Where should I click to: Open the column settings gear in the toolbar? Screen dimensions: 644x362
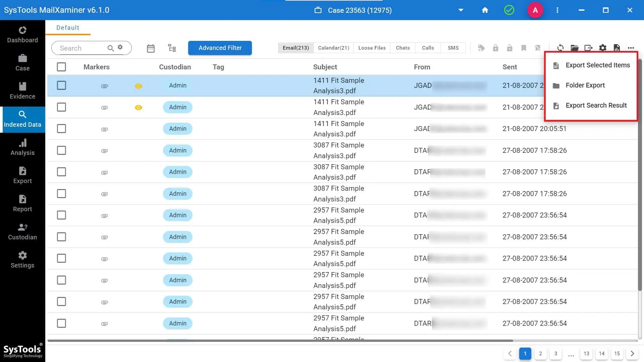click(x=603, y=48)
